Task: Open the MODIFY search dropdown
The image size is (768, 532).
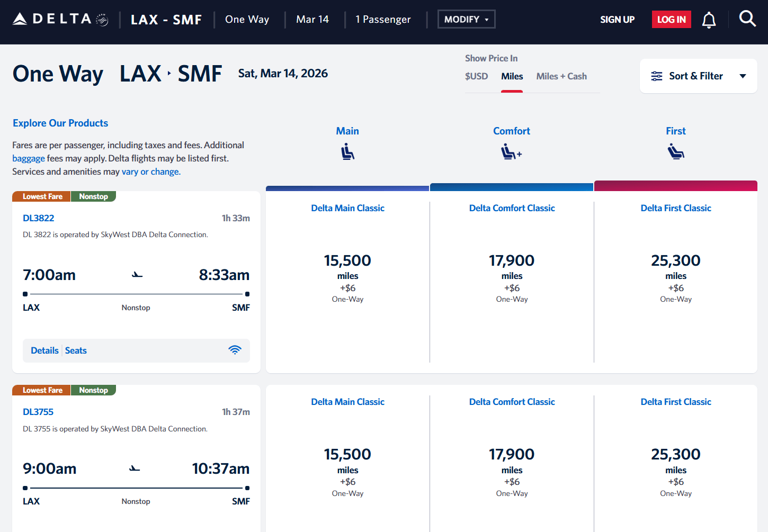Action: pos(466,20)
